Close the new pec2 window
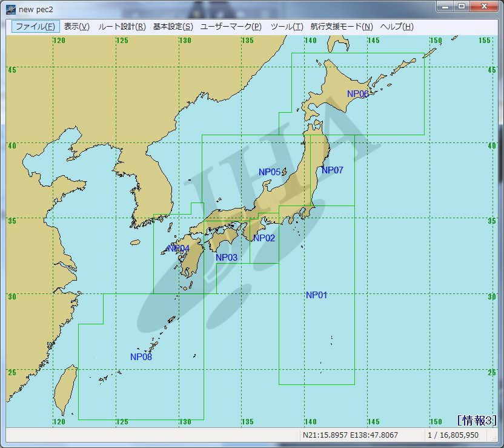 coord(484,7)
